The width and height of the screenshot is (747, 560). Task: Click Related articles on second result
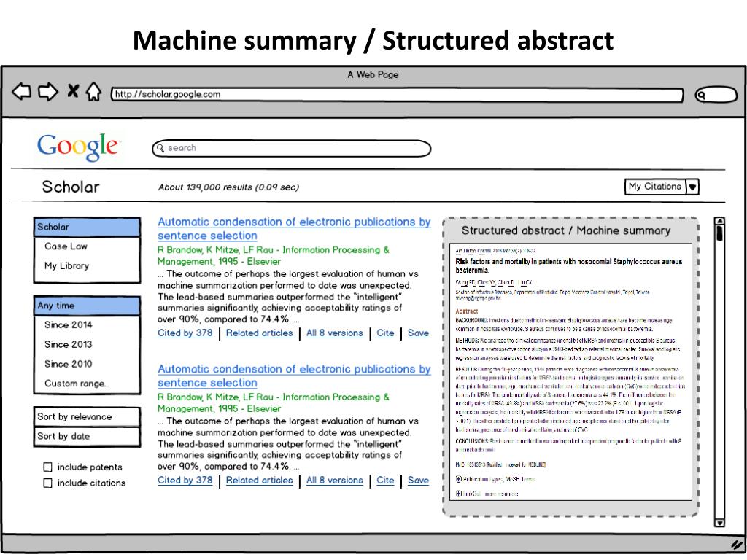259,480
